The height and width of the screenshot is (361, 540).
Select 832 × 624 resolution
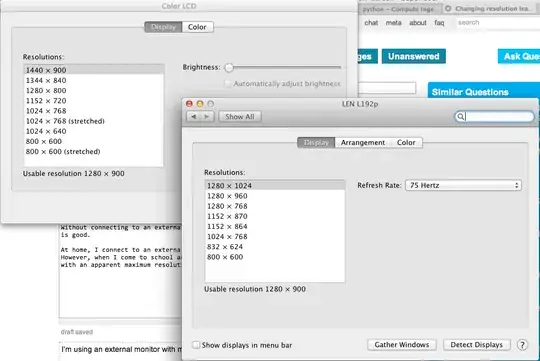(275, 247)
